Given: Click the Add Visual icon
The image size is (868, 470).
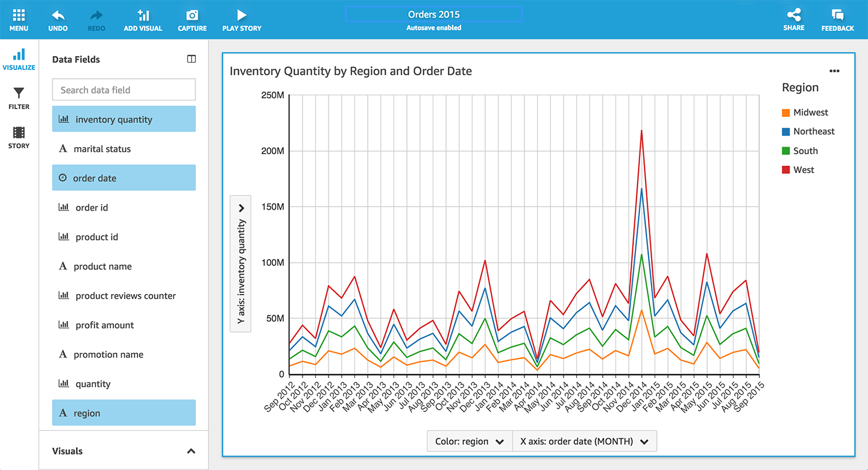Looking at the screenshot, I should click(143, 16).
